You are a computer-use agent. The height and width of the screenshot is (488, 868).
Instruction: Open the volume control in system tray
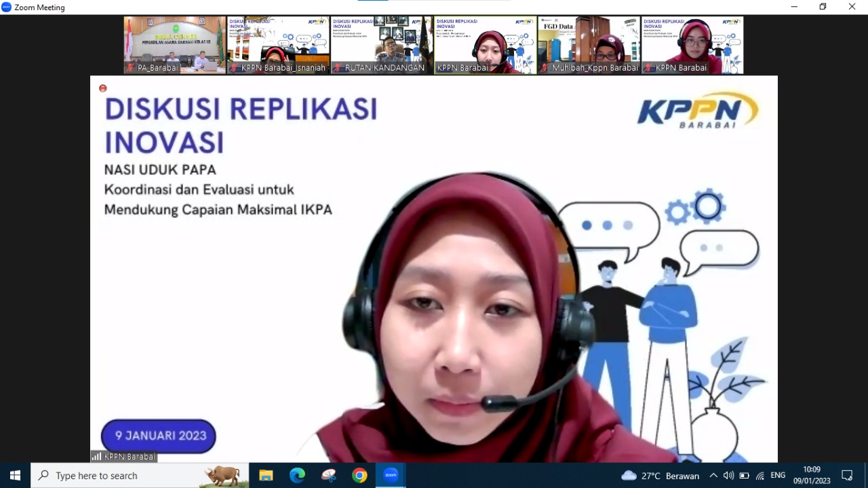728,476
